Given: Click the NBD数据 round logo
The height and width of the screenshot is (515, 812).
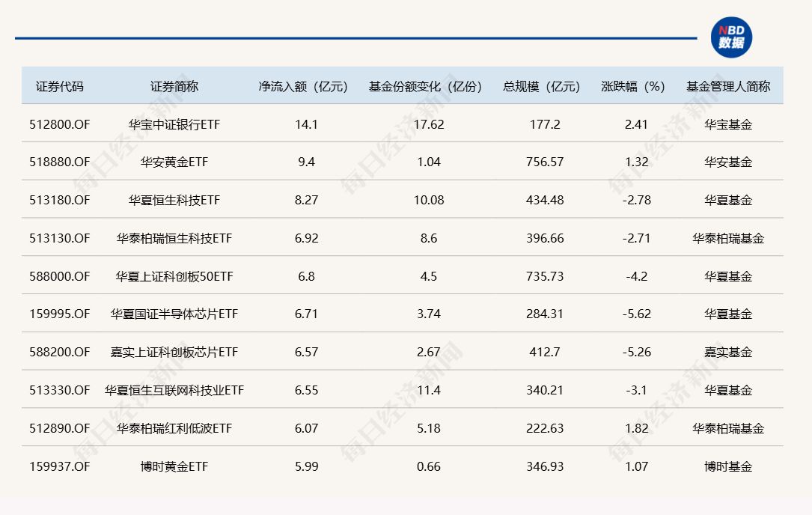Looking at the screenshot, I should [x=730, y=37].
